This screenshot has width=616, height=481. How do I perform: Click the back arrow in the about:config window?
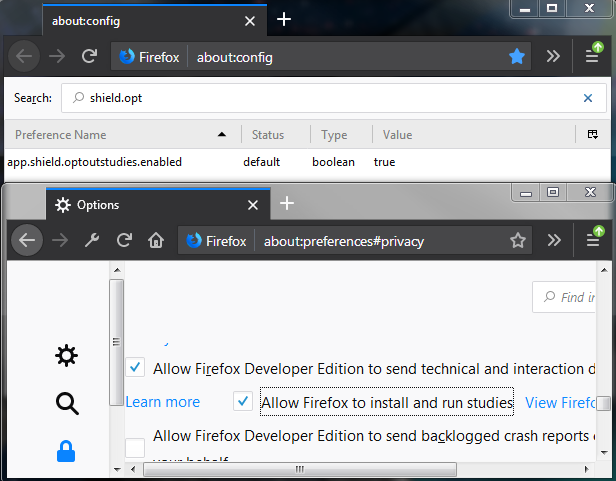[x=24, y=57]
